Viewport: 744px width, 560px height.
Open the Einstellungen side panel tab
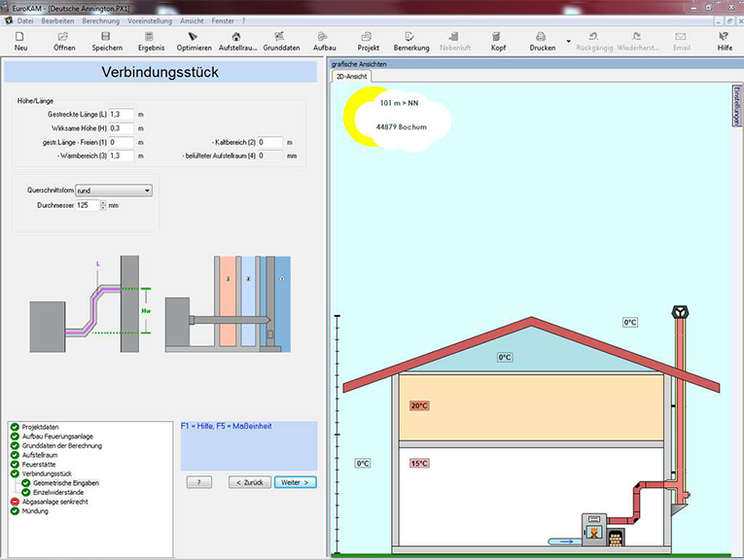(735, 104)
